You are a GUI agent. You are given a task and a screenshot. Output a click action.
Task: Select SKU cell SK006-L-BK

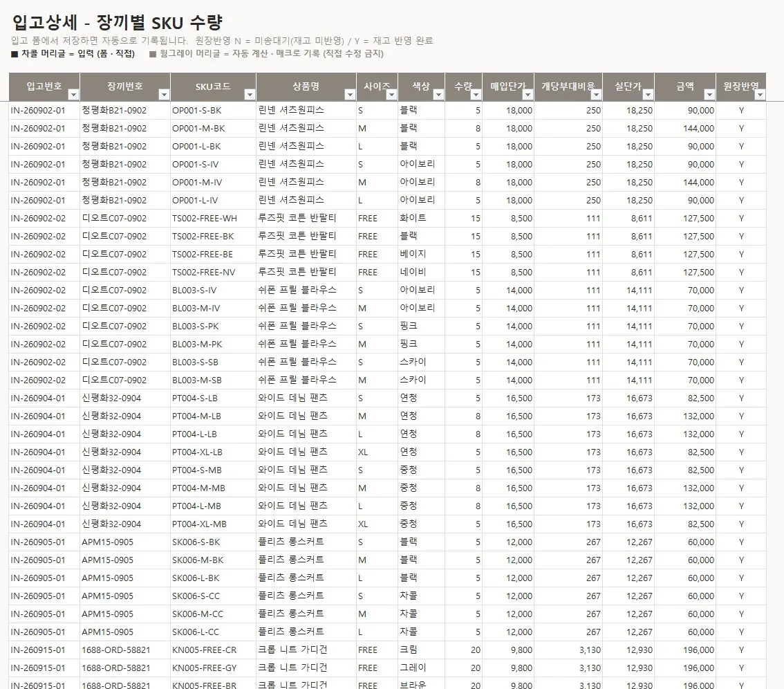pyautogui.click(x=213, y=579)
